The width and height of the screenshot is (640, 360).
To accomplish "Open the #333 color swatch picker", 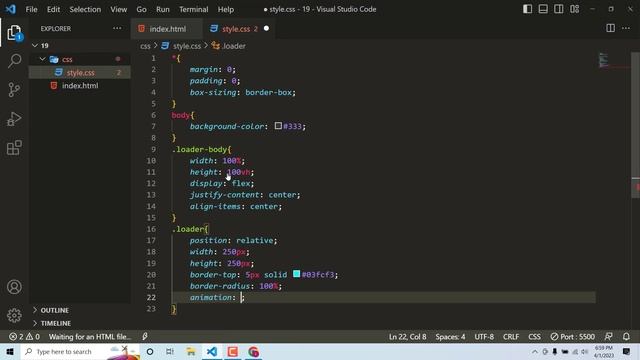I will click(x=278, y=126).
